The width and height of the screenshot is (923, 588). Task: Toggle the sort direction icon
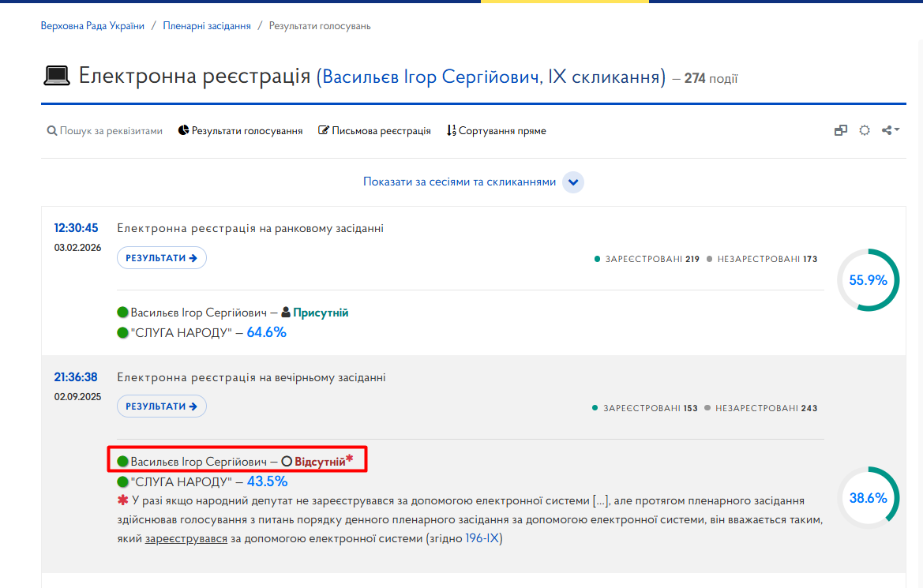tap(451, 131)
